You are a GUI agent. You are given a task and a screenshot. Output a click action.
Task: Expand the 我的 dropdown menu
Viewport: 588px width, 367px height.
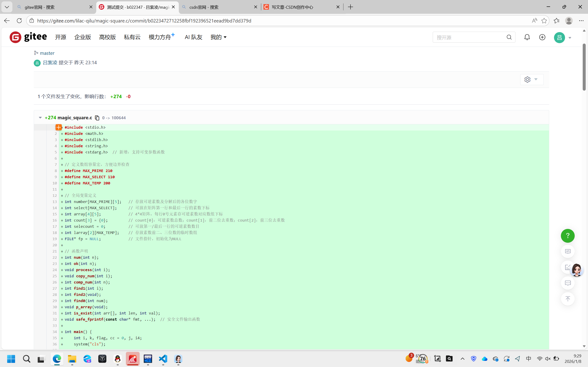click(218, 37)
